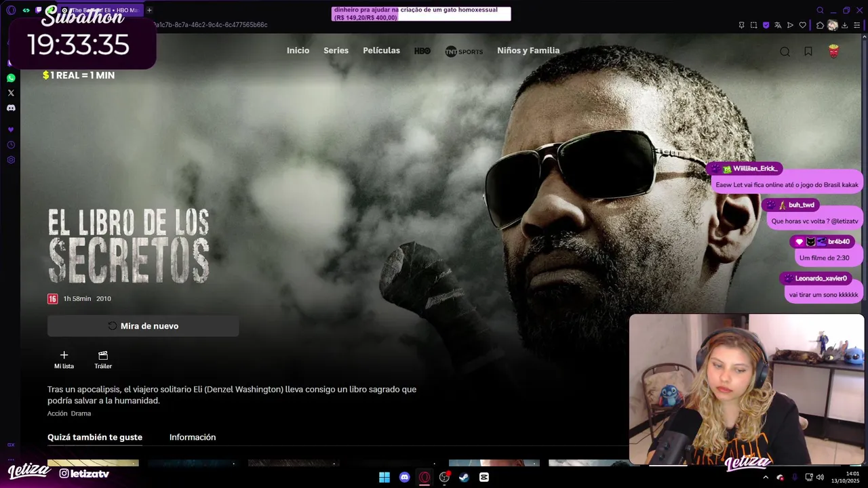The image size is (868, 488).
Task: Open the browser profile avatar
Action: tap(833, 25)
